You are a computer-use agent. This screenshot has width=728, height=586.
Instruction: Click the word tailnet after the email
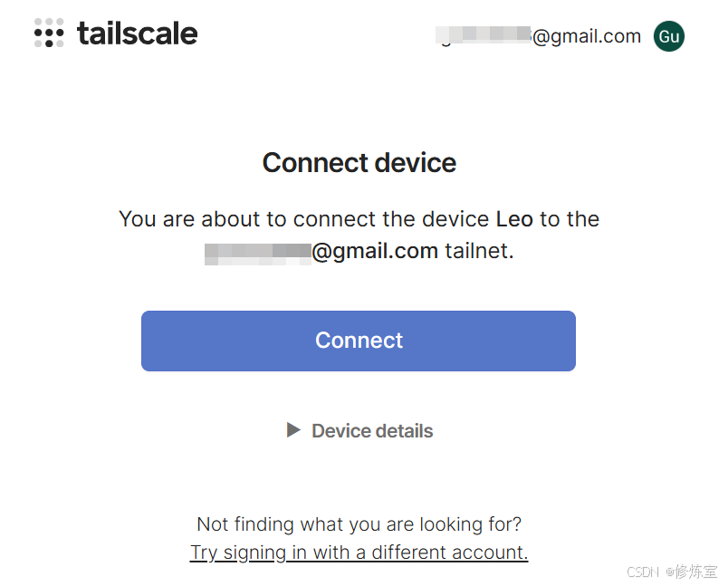[x=479, y=251]
